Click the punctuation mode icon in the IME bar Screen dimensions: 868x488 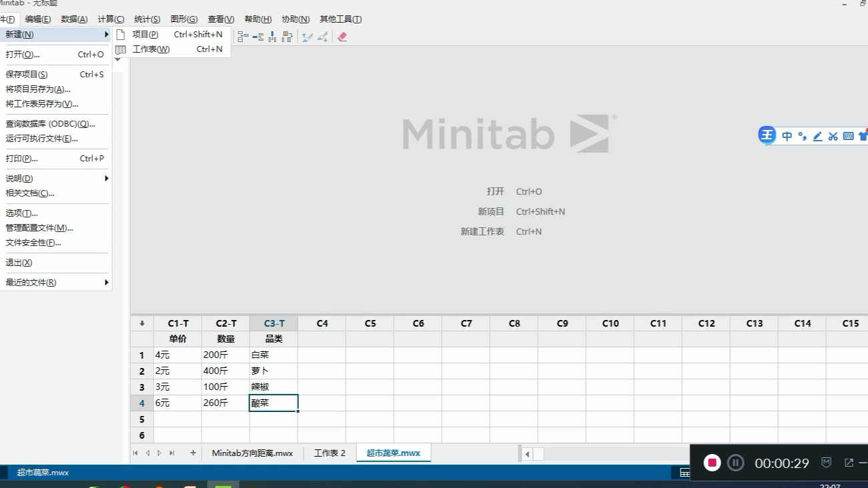(802, 136)
